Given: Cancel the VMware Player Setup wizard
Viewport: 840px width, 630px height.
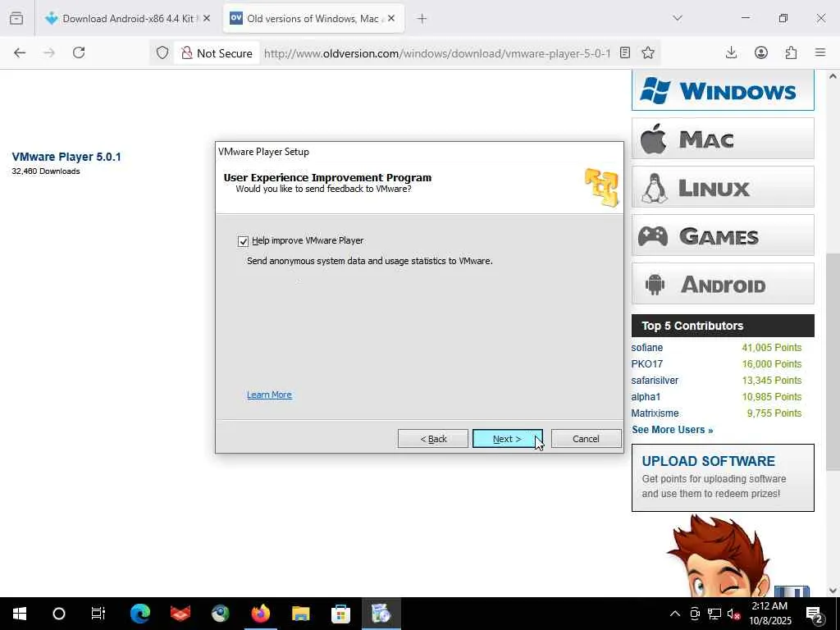Looking at the screenshot, I should (x=586, y=439).
